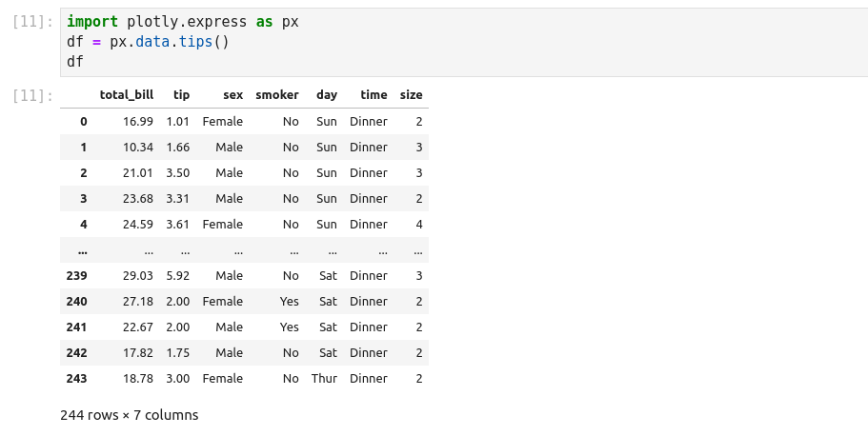Select row index 243 in the dataframe
This screenshot has height=436, width=868.
tap(76, 379)
